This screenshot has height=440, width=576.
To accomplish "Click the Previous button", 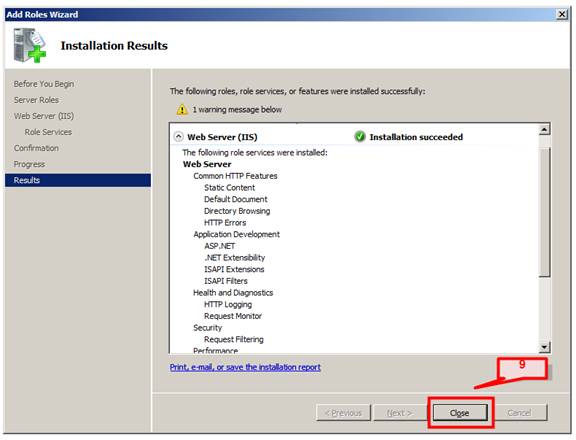I will [x=343, y=413].
